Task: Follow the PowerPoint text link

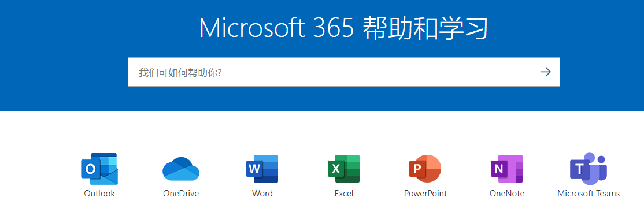Action: (425, 194)
